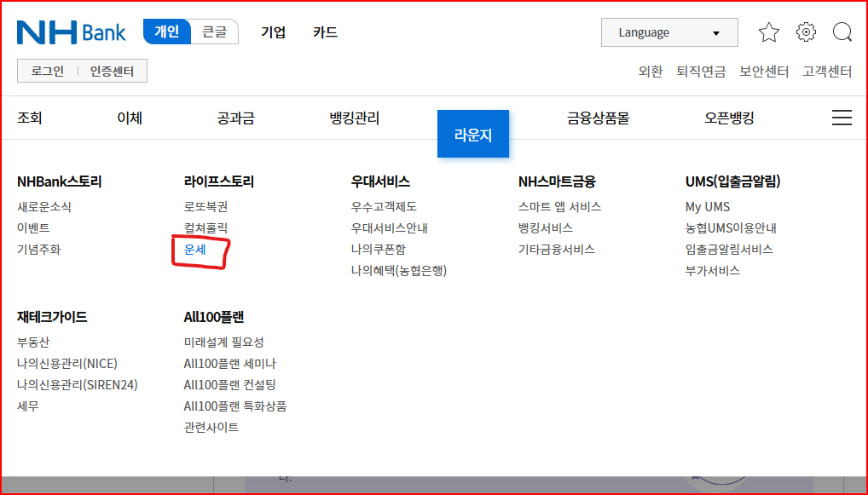Go to the 퇴직연금 page

coord(701,72)
